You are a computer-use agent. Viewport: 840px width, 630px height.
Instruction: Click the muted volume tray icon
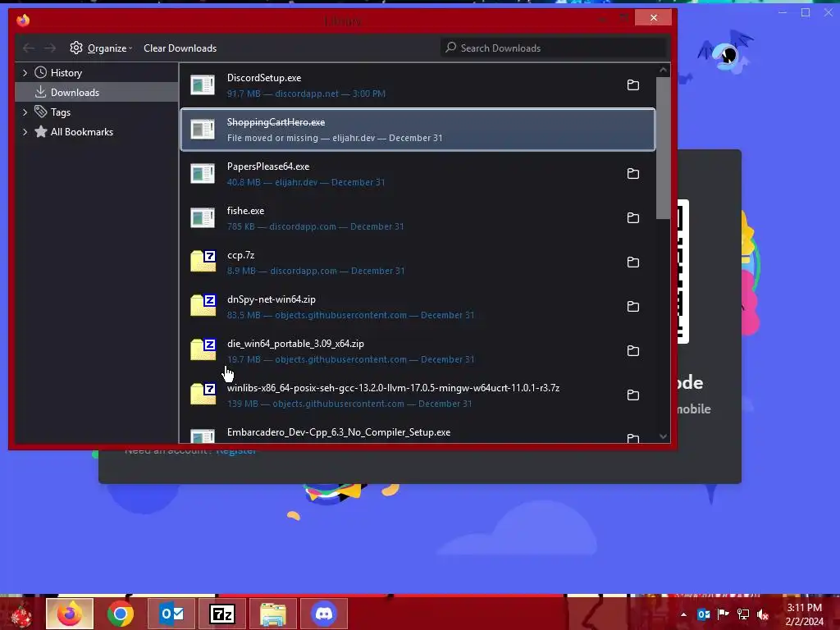coord(763,614)
